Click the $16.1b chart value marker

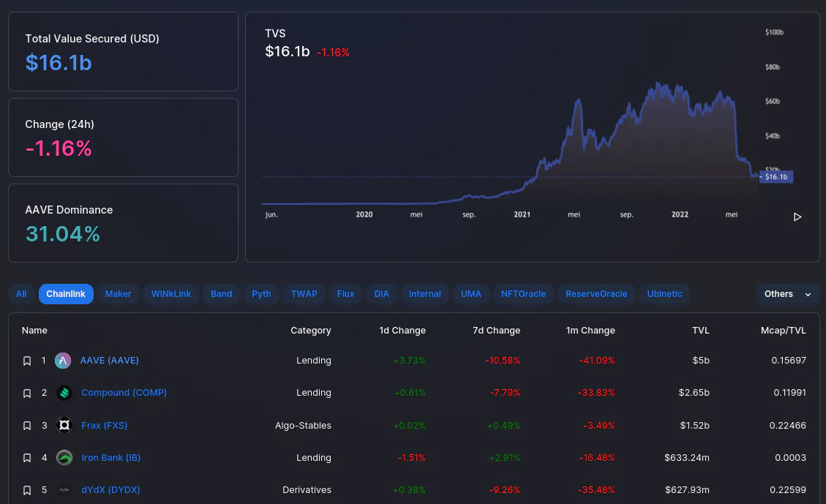tap(776, 177)
